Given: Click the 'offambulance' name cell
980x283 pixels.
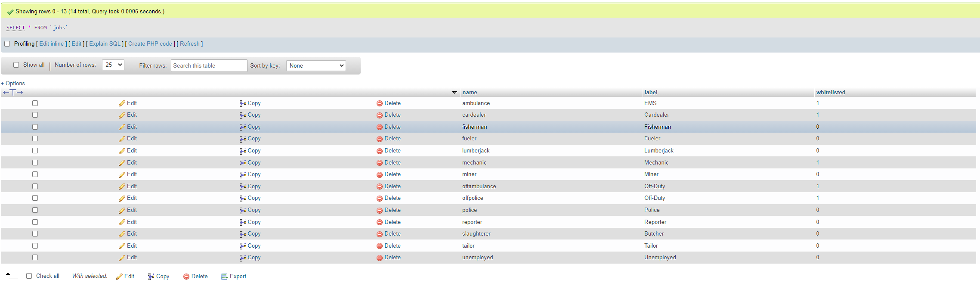Looking at the screenshot, I should [479, 187].
